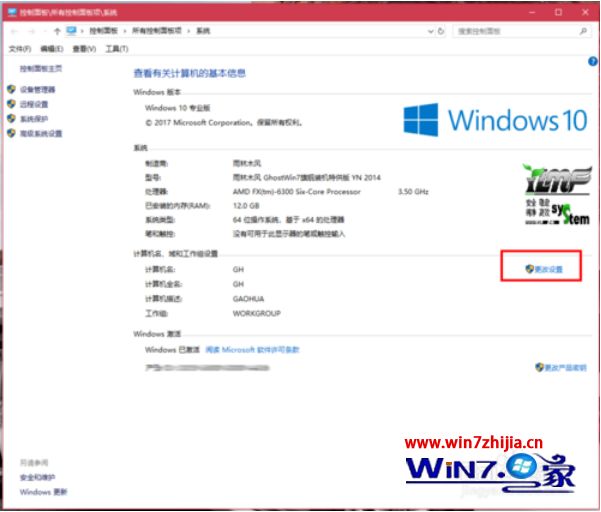Maximize the System window
This screenshot has height=512, width=601.
(x=558, y=12)
